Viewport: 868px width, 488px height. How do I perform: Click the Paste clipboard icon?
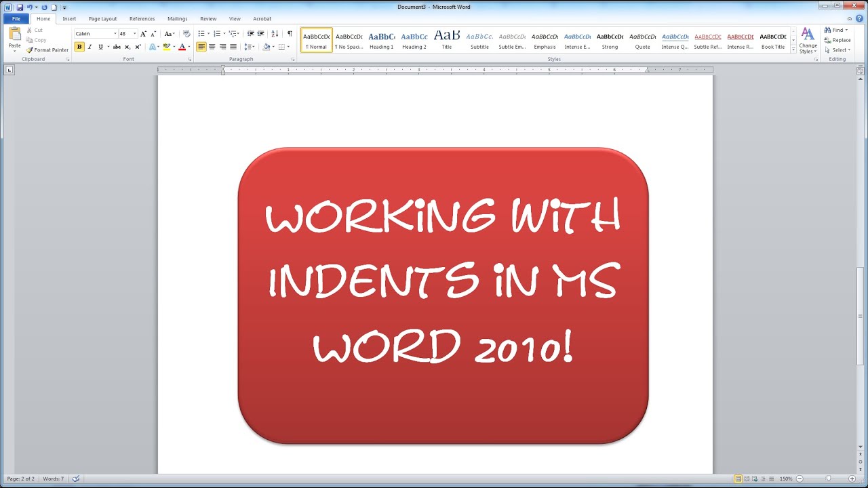pyautogui.click(x=14, y=34)
